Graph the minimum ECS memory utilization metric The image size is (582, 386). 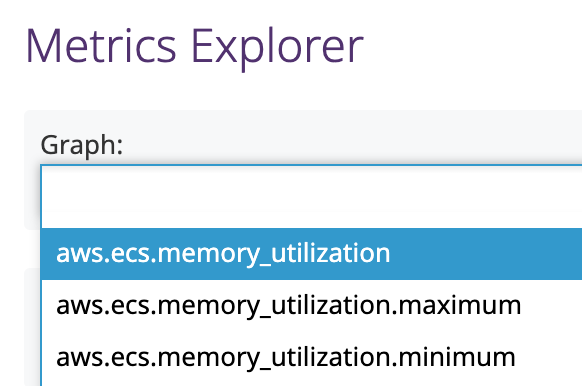pyautogui.click(x=312, y=357)
